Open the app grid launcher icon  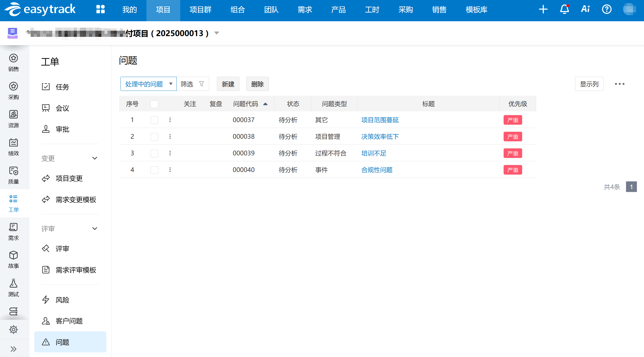tap(100, 9)
